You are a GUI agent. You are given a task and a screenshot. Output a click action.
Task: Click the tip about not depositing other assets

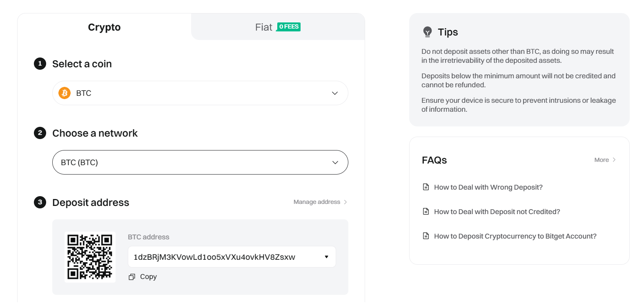tap(518, 56)
